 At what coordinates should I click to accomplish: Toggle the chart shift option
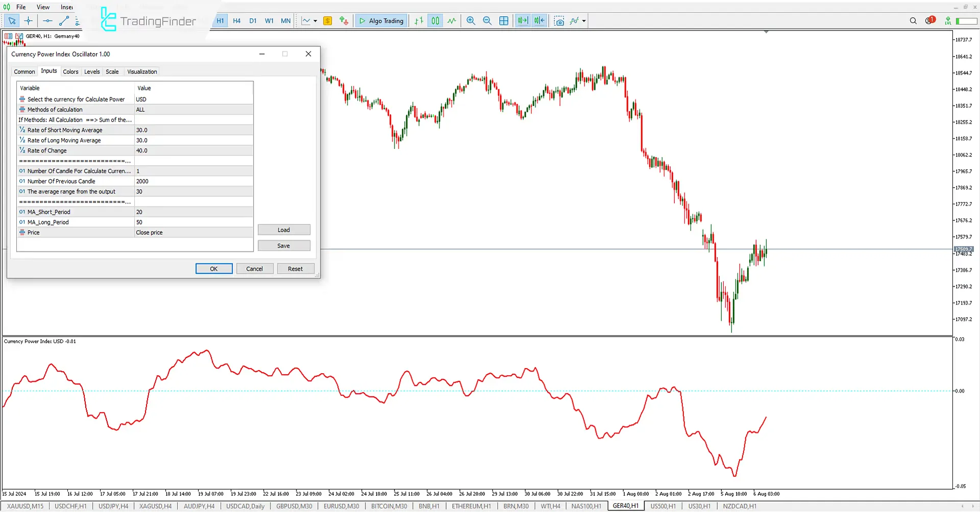click(x=539, y=21)
